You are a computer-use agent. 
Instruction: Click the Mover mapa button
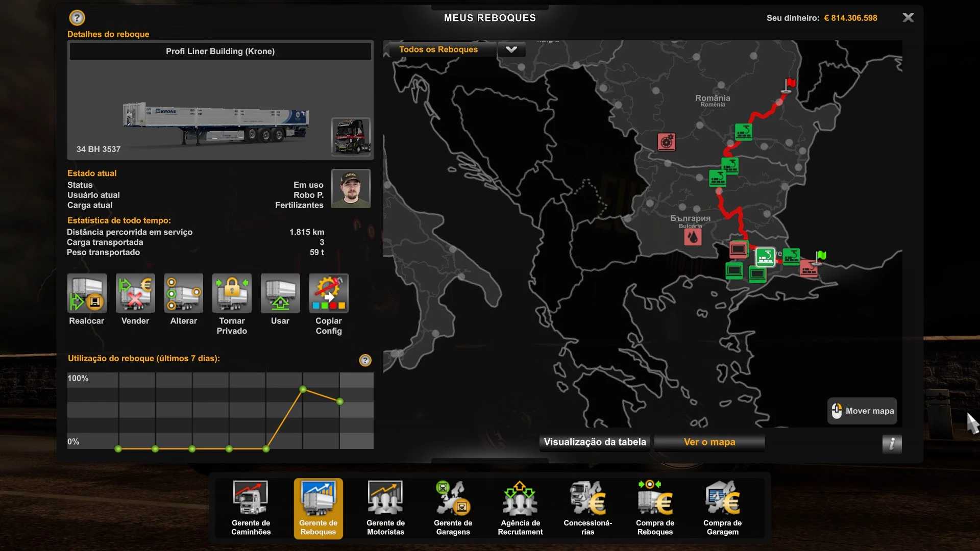(x=862, y=411)
